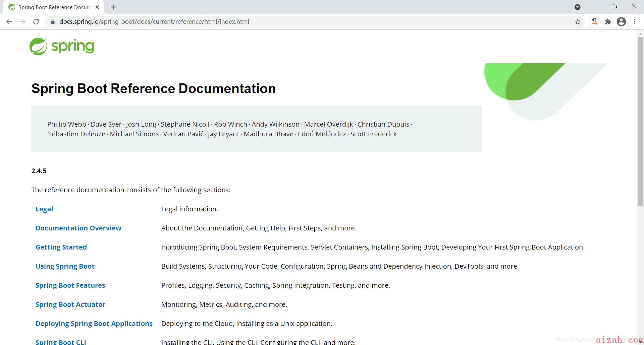Click the browser forward arrow

[22, 22]
